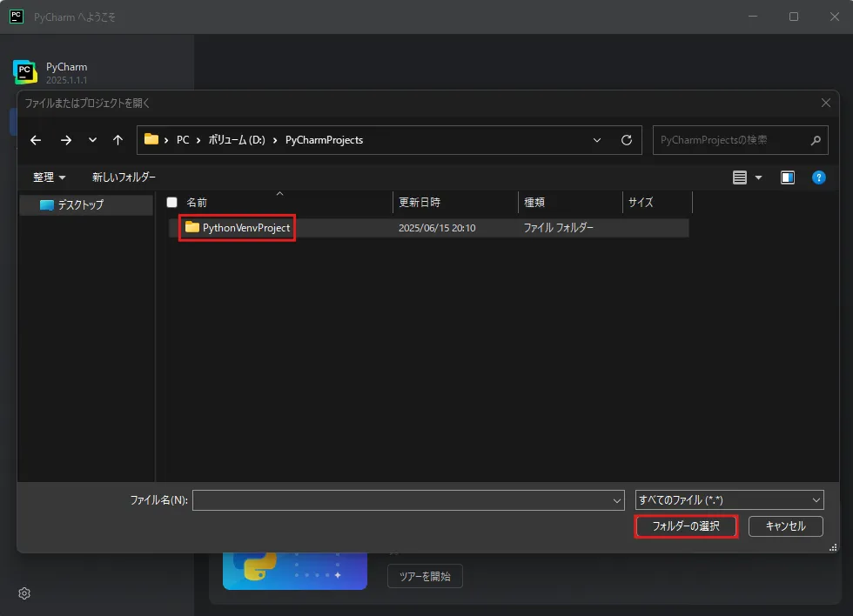
Task: Sort by the 更新日時 column
Action: 420,202
